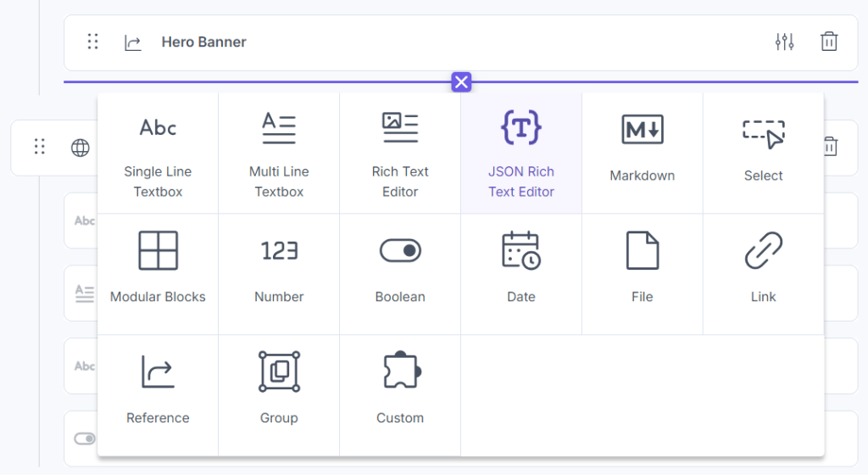Choose the Multi Line Textbox field

click(279, 154)
